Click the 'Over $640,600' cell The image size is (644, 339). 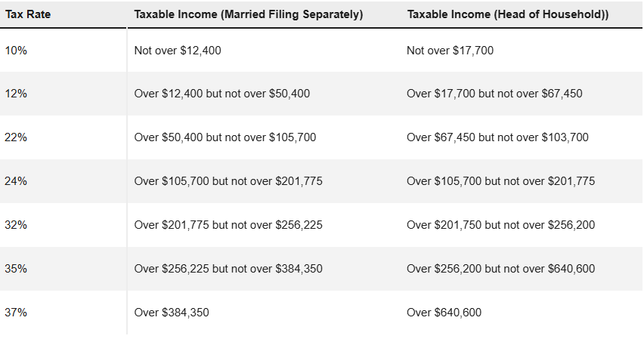444,313
